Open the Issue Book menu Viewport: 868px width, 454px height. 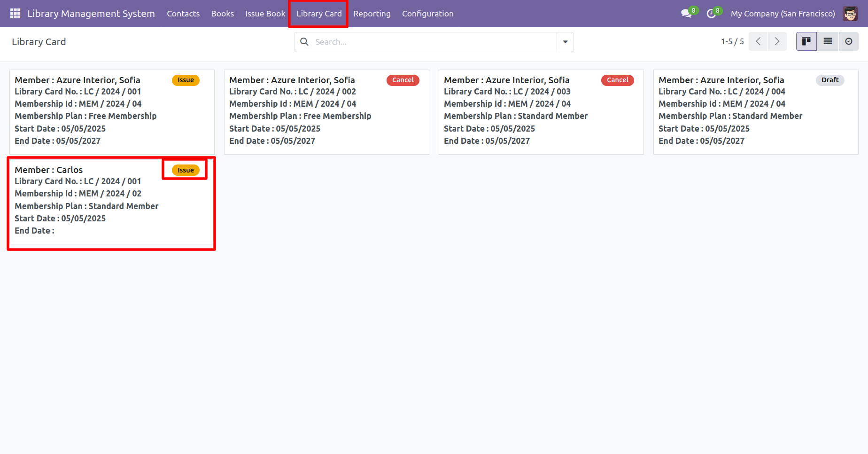(265, 14)
